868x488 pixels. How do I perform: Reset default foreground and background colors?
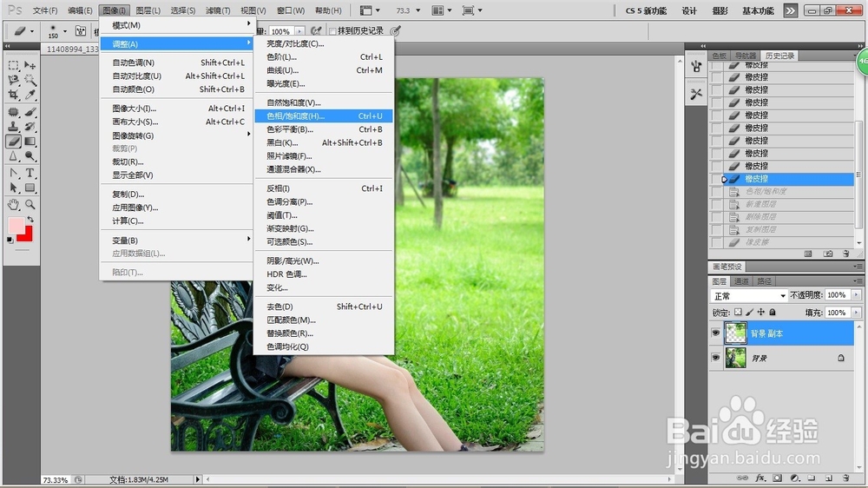tap(10, 240)
